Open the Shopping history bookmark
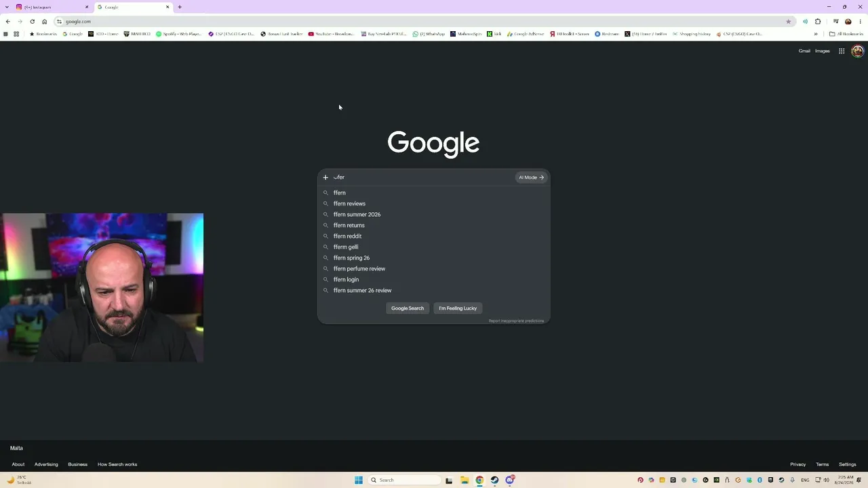 click(x=692, y=34)
